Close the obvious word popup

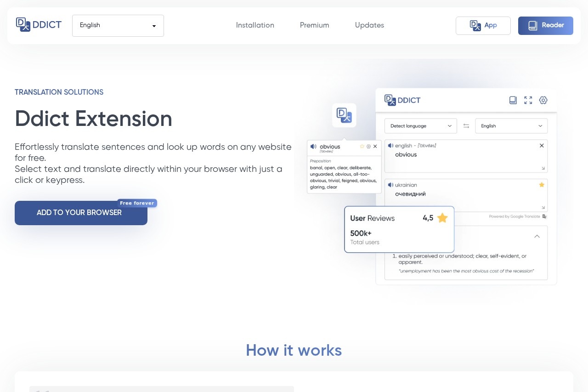click(x=375, y=147)
